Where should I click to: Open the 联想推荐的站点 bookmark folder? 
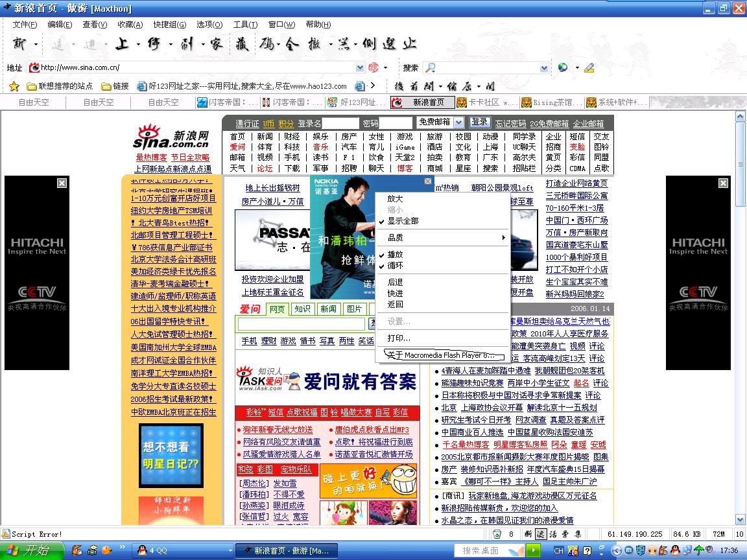click(x=60, y=86)
